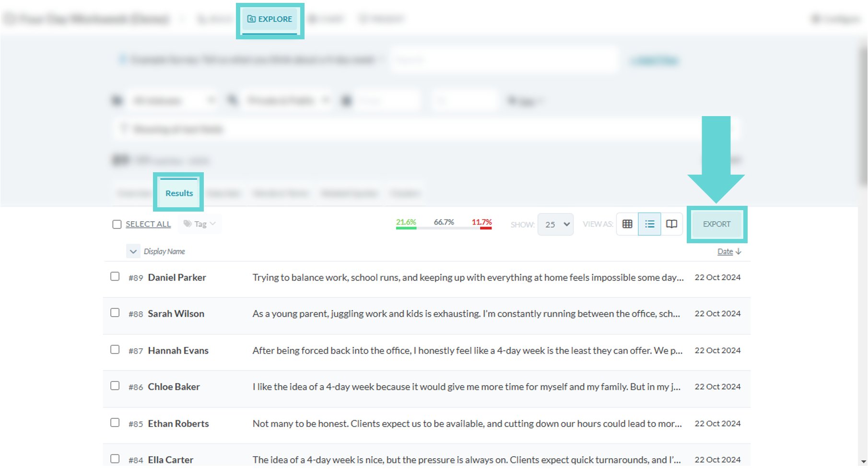Click the 66.7% neutral sentiment segment
Screen dimensions: 868x474
pos(444,224)
